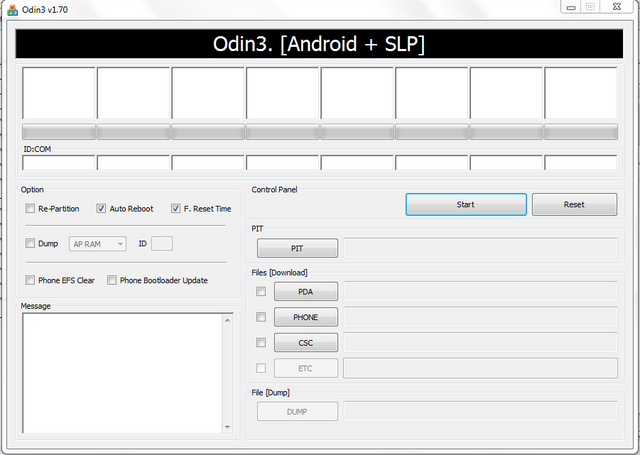Enable the Re-Partition checkbox

click(x=30, y=209)
